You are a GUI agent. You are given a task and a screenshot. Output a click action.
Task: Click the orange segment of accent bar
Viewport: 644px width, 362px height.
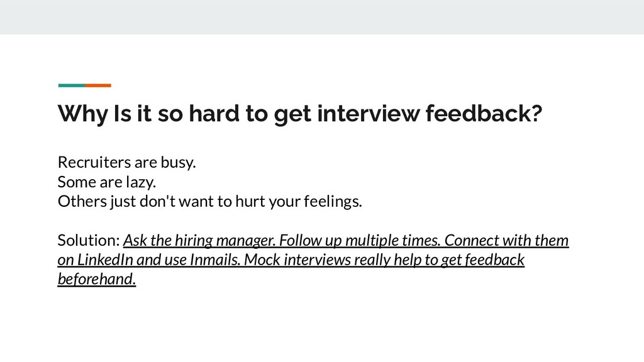[98, 85]
